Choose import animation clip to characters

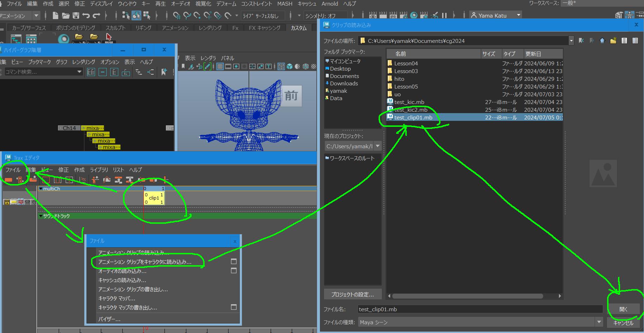[x=145, y=262]
